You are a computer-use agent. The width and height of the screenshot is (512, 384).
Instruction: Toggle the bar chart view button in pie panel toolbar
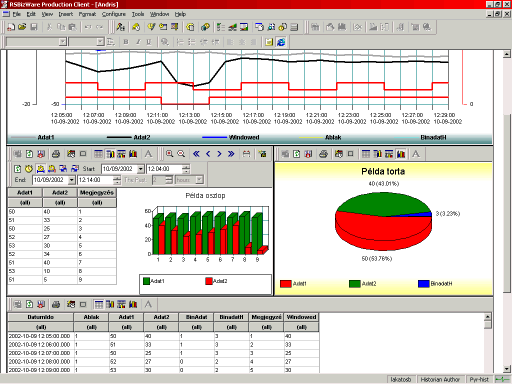click(401, 154)
